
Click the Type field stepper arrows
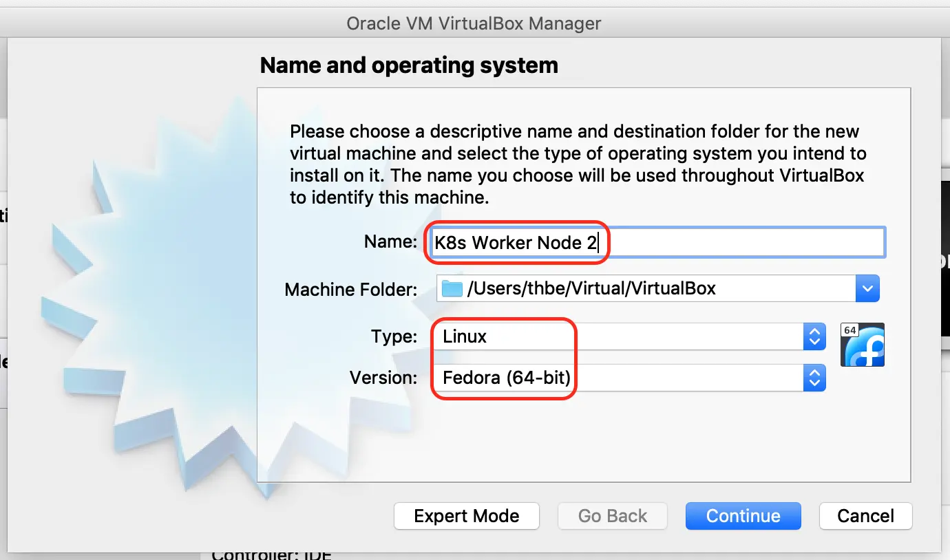coord(814,336)
